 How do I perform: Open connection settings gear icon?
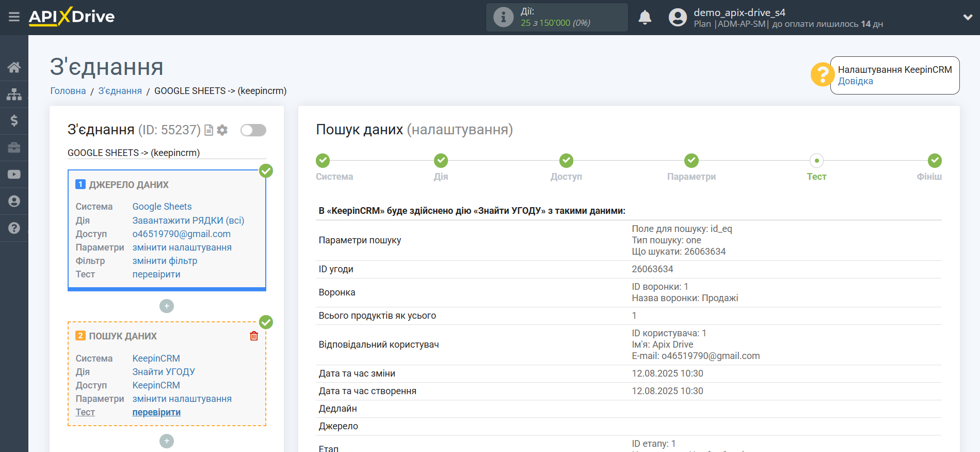222,130
